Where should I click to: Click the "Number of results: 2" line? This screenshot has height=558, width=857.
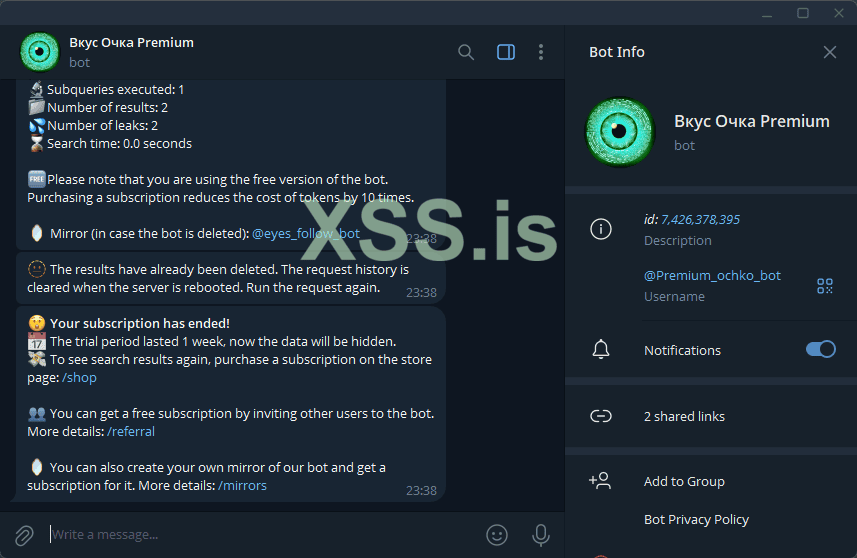coord(107,108)
